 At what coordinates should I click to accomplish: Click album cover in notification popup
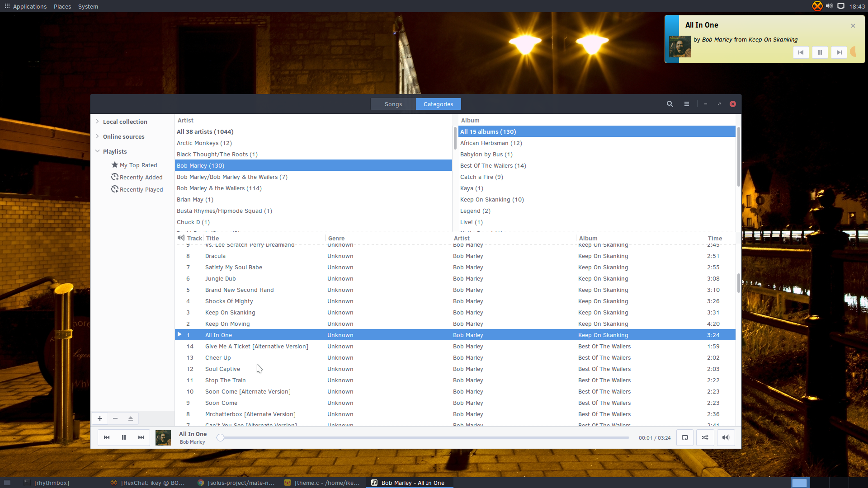tap(680, 46)
